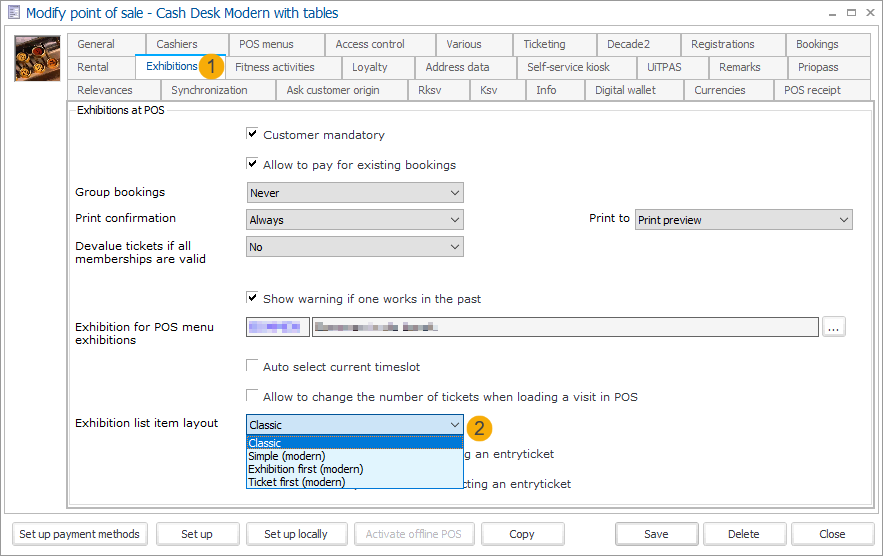
Task: Choose Ticket first (modern) from list
Action: tap(297, 482)
